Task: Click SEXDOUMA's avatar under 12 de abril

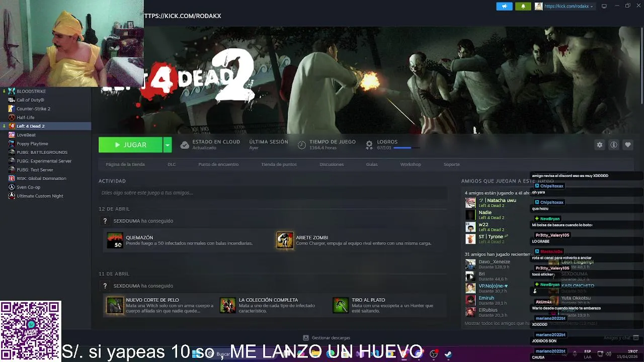Action: point(105,221)
